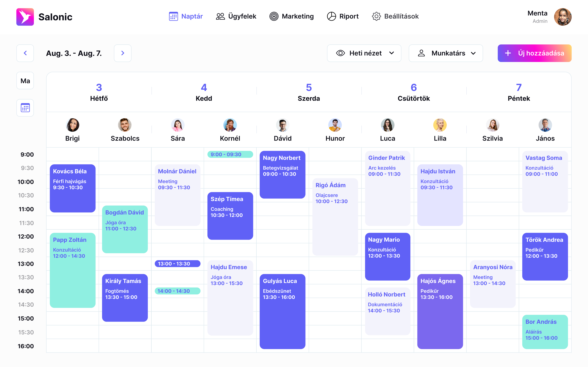
Task: Click the Új hozzáadása button
Action: point(534,53)
